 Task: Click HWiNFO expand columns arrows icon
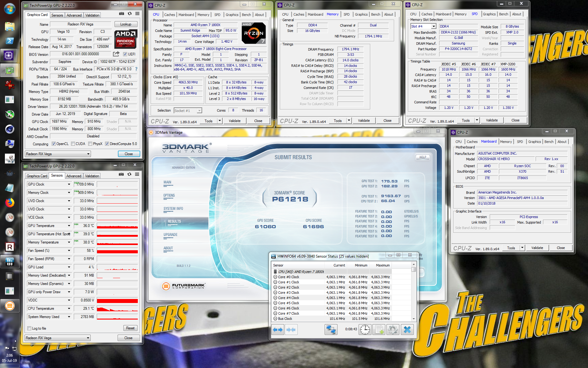pos(278,330)
